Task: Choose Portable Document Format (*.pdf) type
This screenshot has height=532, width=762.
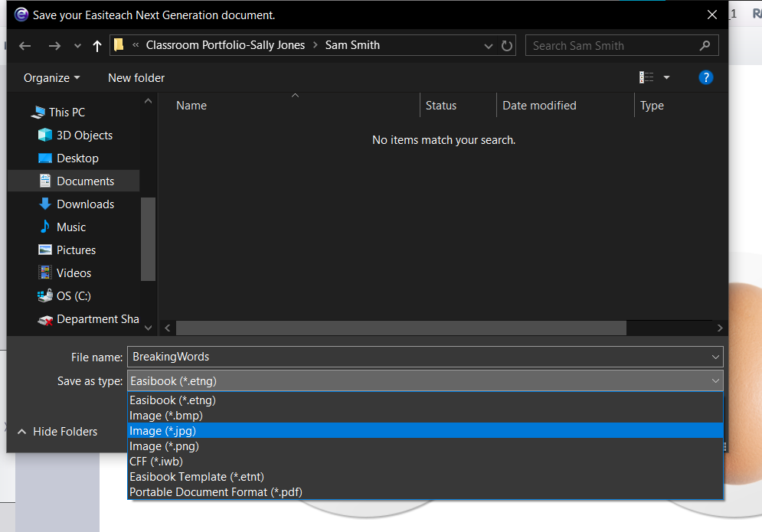Action: click(x=425, y=491)
